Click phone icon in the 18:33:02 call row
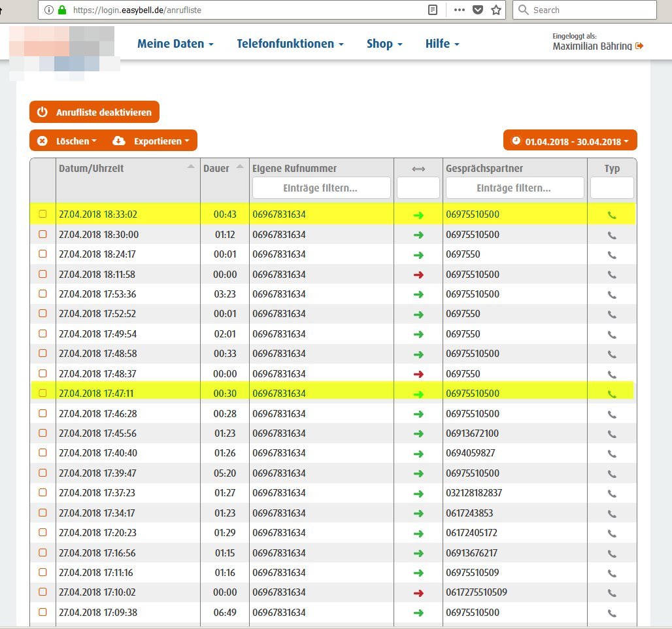 pos(612,214)
